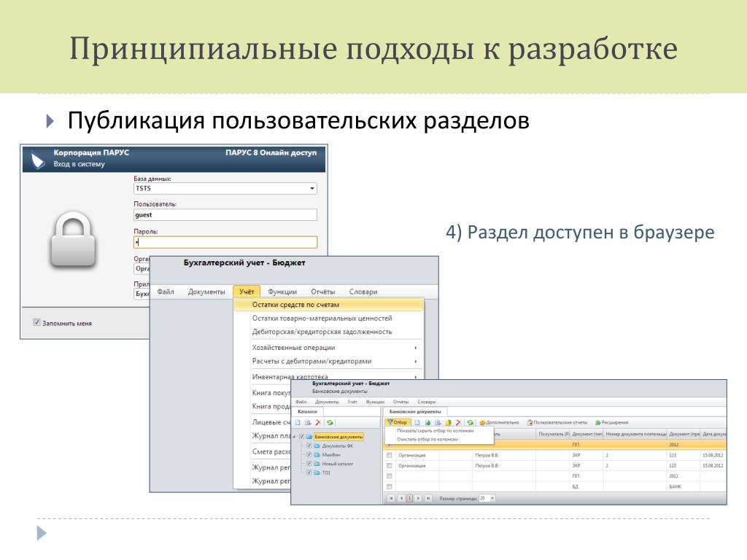
Task: Click the ПАРУС logo in login header
Action: [x=38, y=161]
